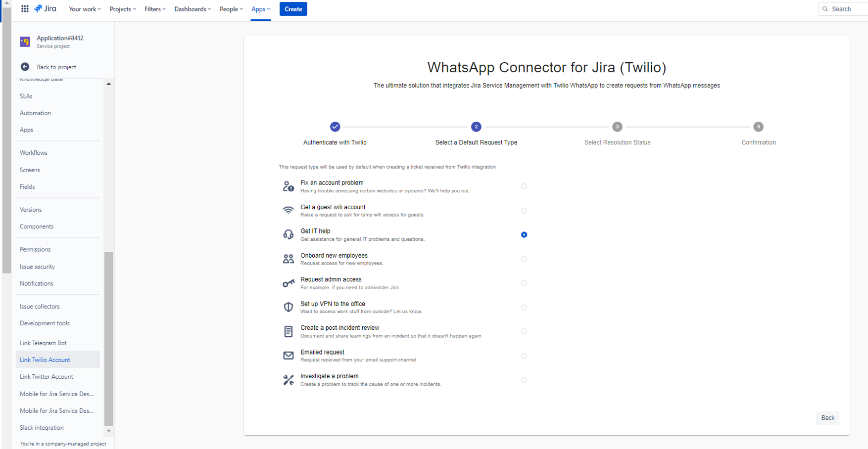Click the headset icon for Get IT help
The width and height of the screenshot is (868, 449).
click(288, 234)
